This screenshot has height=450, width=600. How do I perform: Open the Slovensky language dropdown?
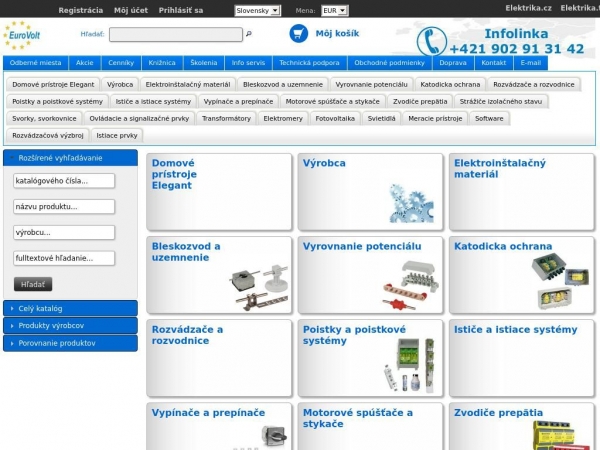pos(258,11)
